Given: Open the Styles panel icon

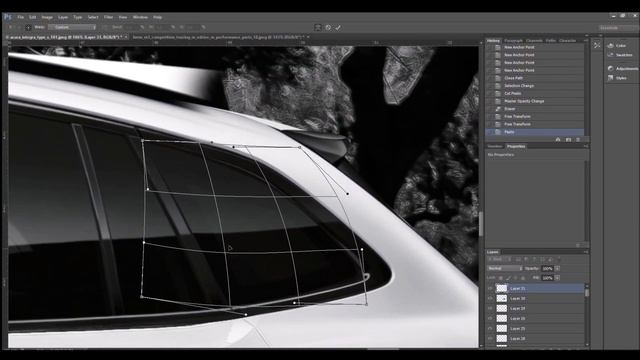Looking at the screenshot, I should (x=611, y=78).
